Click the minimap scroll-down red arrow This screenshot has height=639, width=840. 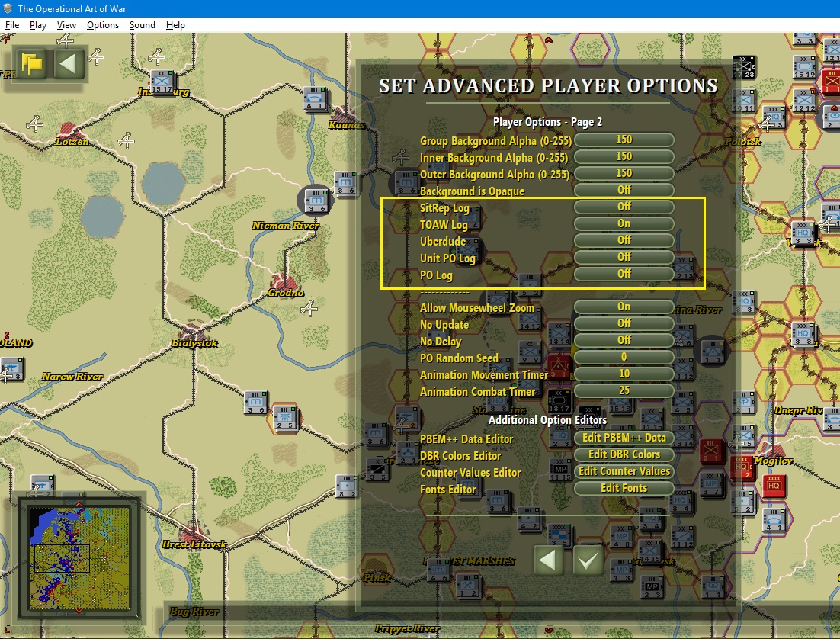click(x=79, y=611)
